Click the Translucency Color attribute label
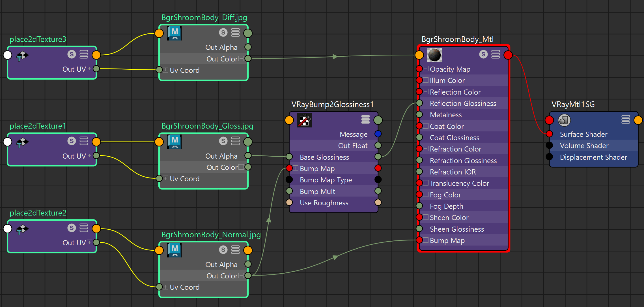Viewport: 644px width, 307px height. pos(459,183)
